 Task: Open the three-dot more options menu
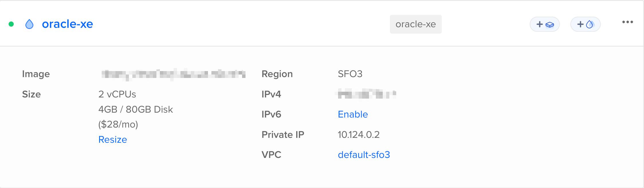tap(627, 22)
